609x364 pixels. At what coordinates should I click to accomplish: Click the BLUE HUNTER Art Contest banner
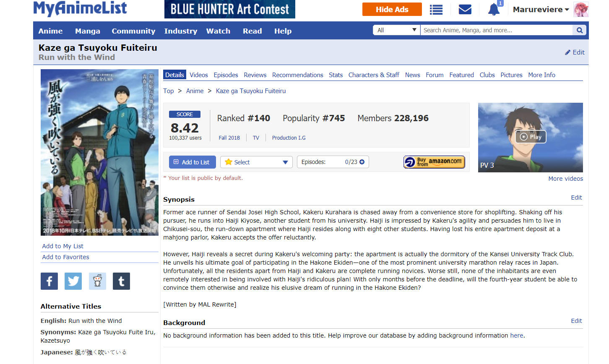click(230, 9)
